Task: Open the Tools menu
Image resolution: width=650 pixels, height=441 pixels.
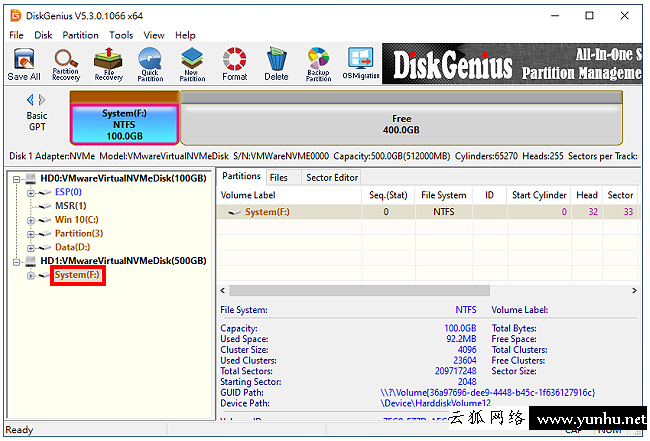Action: (121, 35)
